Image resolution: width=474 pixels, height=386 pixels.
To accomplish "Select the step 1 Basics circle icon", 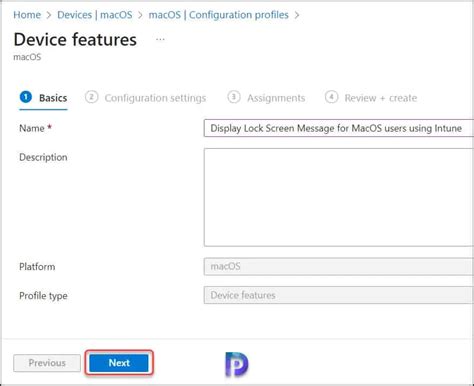I will click(x=26, y=97).
